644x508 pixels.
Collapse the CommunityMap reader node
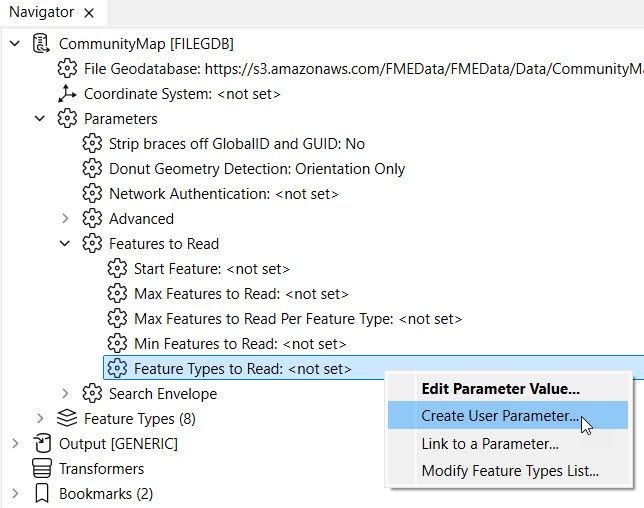15,44
